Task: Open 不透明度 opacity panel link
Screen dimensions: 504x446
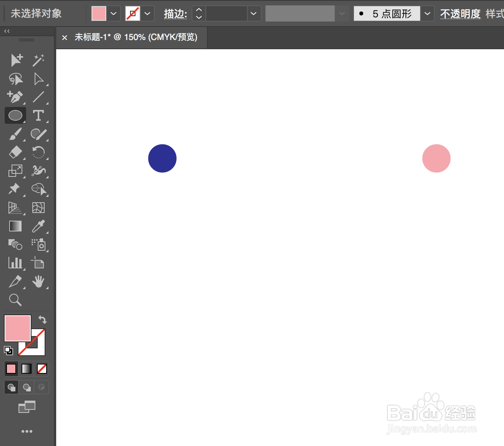Action: pos(461,14)
